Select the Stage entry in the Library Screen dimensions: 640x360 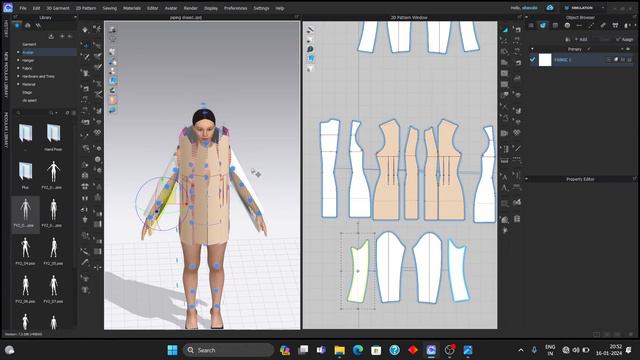click(x=27, y=92)
